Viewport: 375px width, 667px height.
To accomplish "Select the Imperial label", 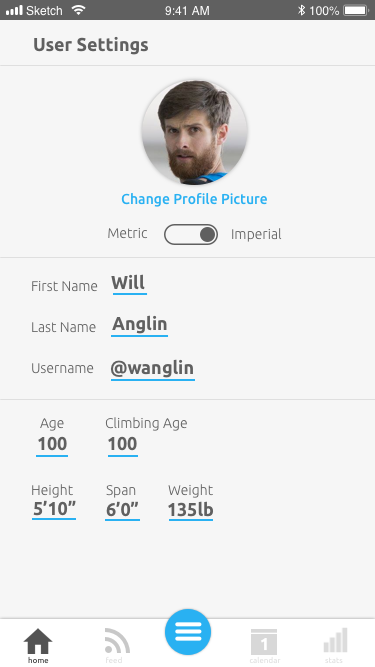I will 256,234.
